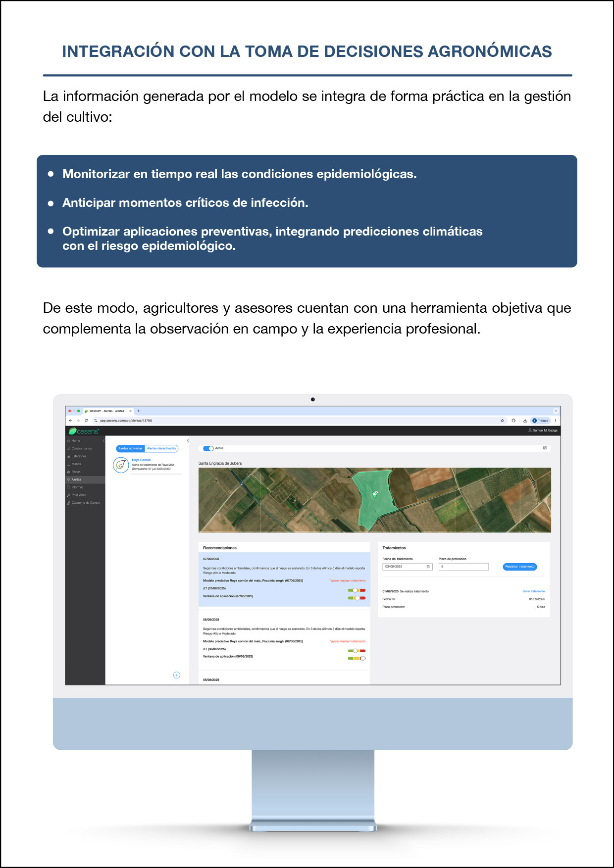Open Cuaderno de Campo menu item
The height and width of the screenshot is (868, 614).
pos(85,503)
